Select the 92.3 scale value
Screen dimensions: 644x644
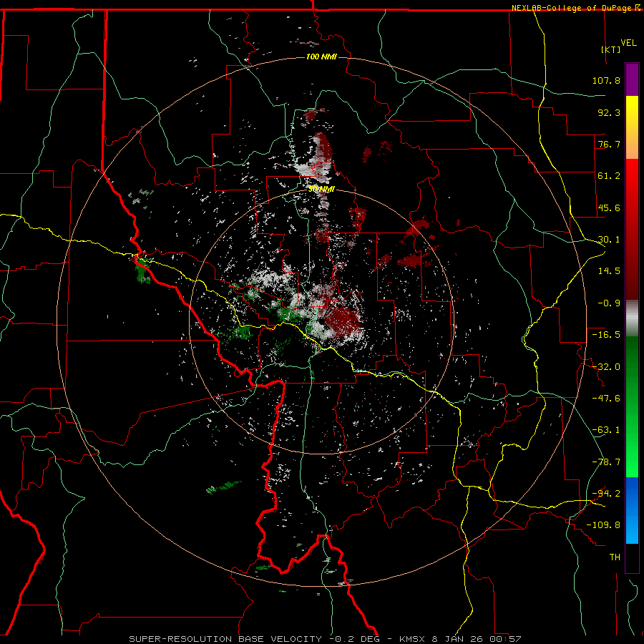point(609,112)
